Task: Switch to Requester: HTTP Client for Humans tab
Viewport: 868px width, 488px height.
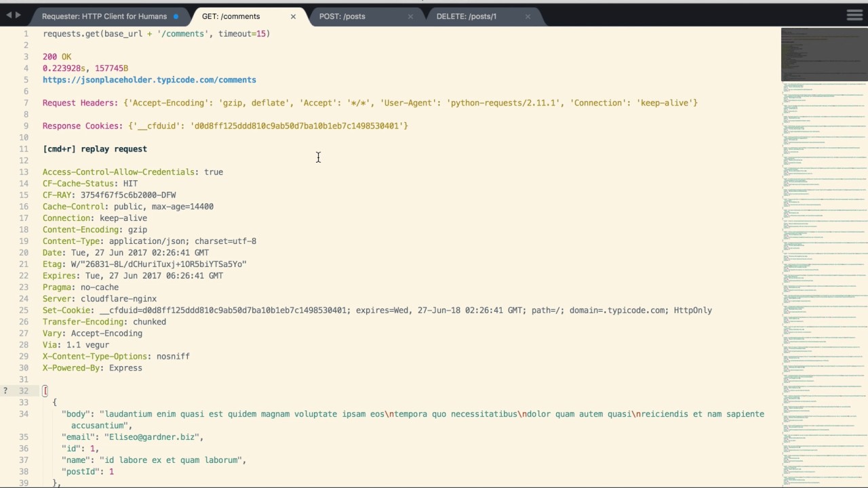Action: 104,16
